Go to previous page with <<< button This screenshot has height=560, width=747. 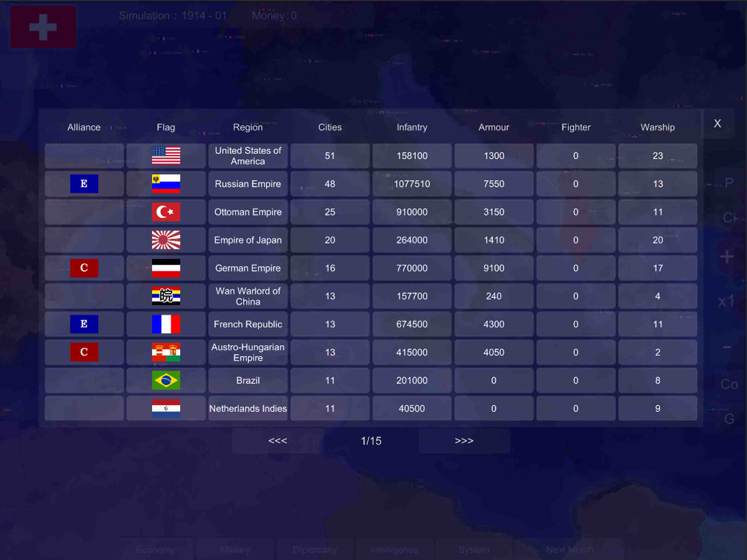point(278,441)
